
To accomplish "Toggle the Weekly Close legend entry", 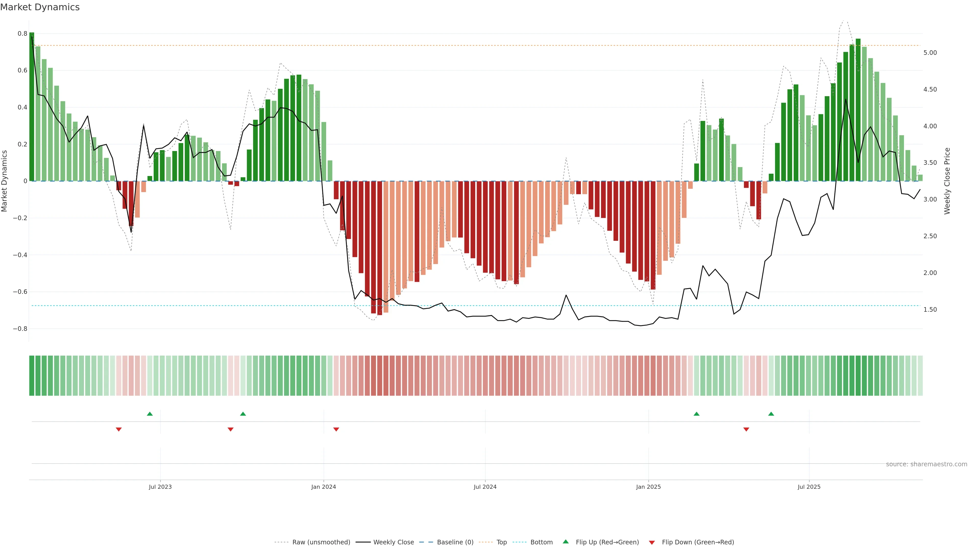I will [393, 542].
